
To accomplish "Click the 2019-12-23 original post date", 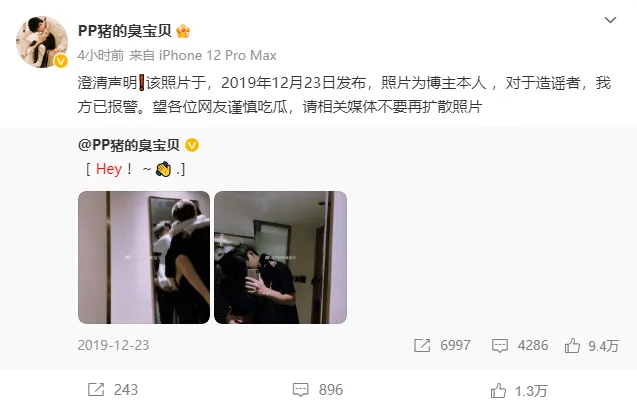I will 113,345.
